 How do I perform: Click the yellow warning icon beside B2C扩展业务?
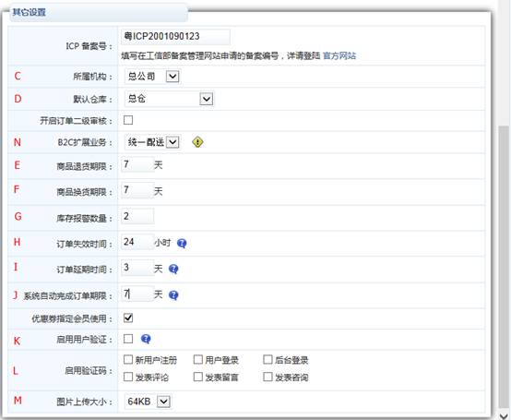pos(197,142)
